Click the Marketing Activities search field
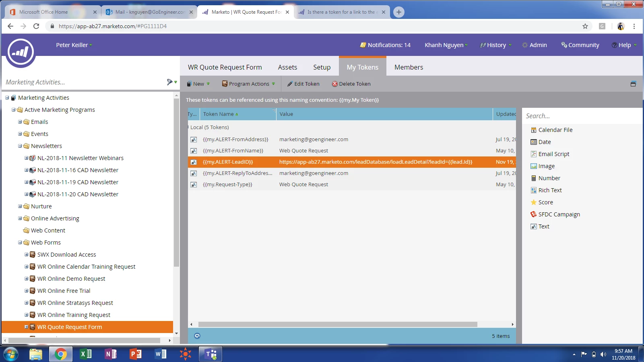This screenshot has height=362, width=644. point(84,82)
